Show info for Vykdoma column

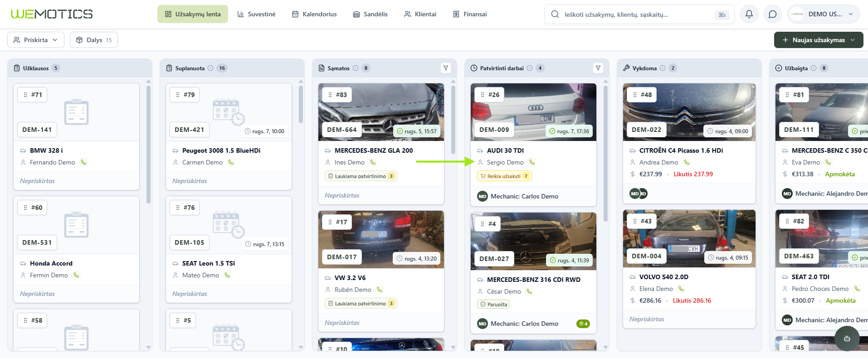tap(663, 68)
